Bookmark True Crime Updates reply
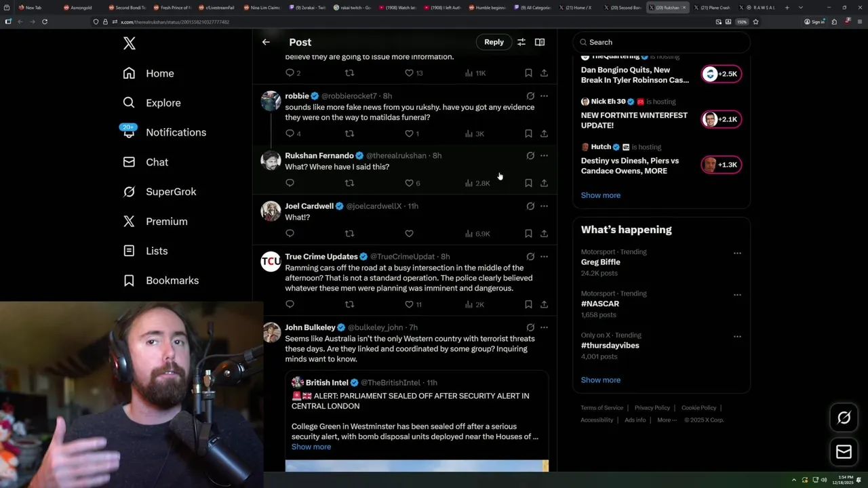 coord(528,304)
